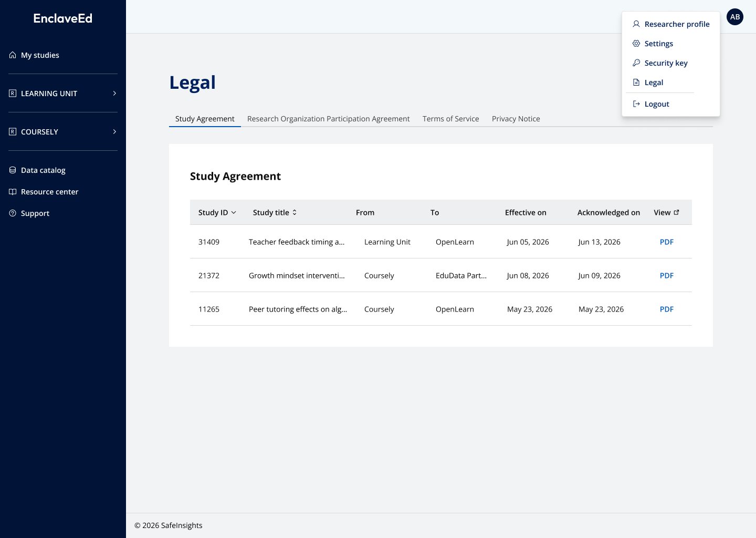Click the 'Jun 13, 2026' acknowledged date
The image size is (756, 538).
point(600,242)
